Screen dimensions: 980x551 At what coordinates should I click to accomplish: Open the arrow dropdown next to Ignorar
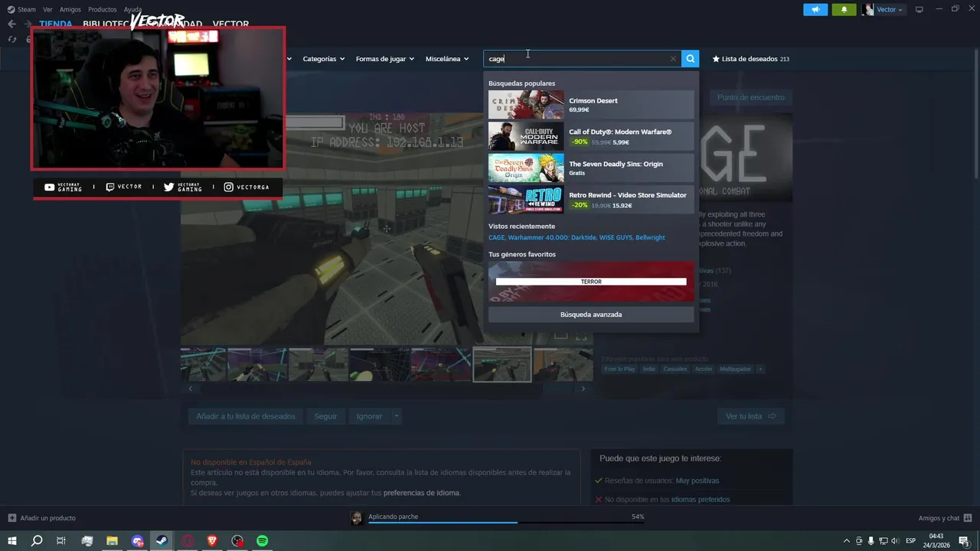396,416
